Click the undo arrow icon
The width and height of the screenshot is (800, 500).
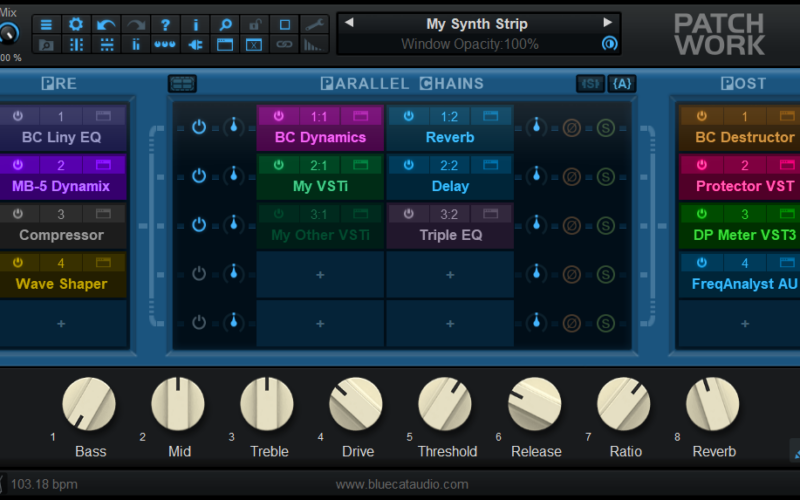coord(106,24)
